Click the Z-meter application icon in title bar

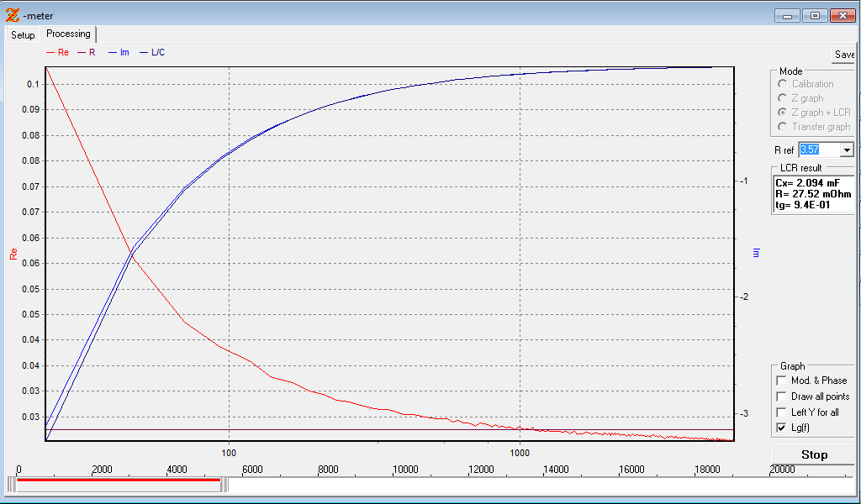[x=12, y=15]
